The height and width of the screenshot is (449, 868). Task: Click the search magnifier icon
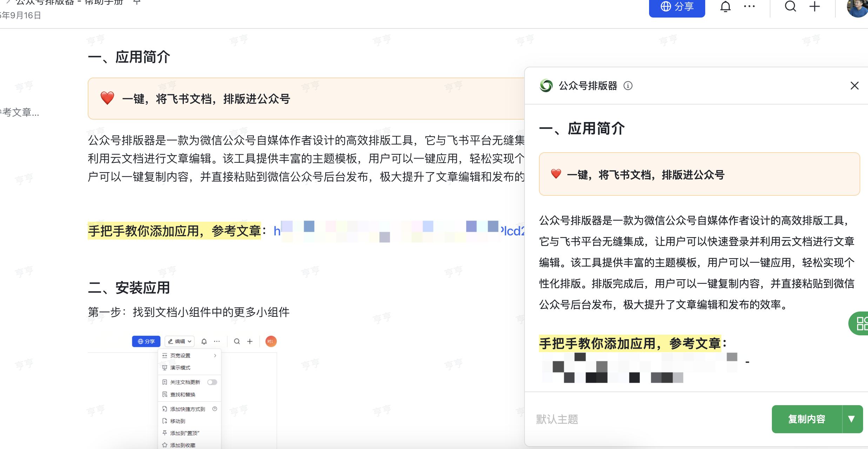click(x=790, y=6)
